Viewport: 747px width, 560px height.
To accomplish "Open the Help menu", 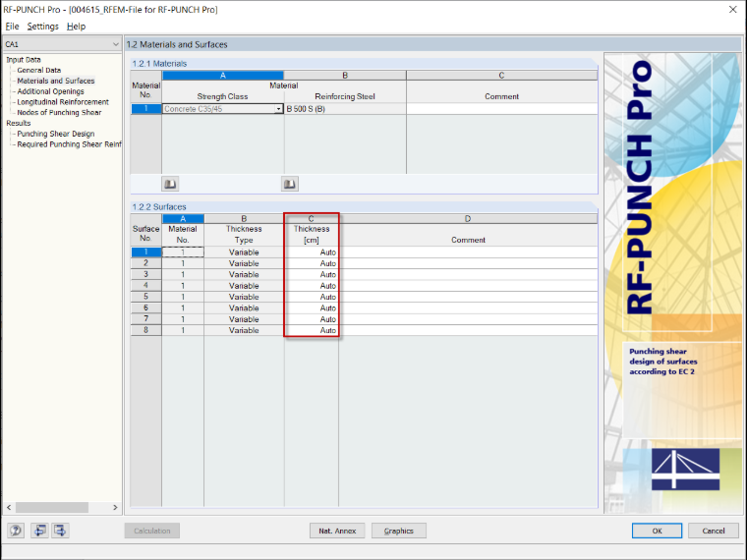I will coord(76,27).
